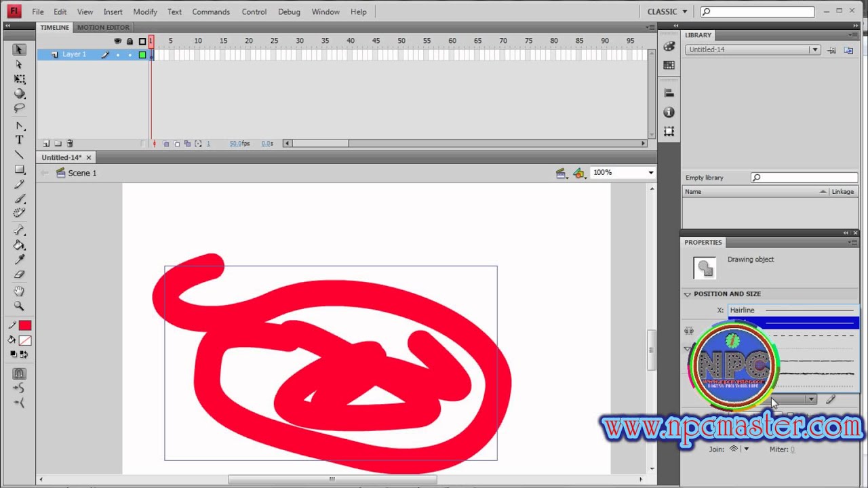Switch to the Motion Editor tab
The image size is (868, 488).
pyautogui.click(x=103, y=28)
